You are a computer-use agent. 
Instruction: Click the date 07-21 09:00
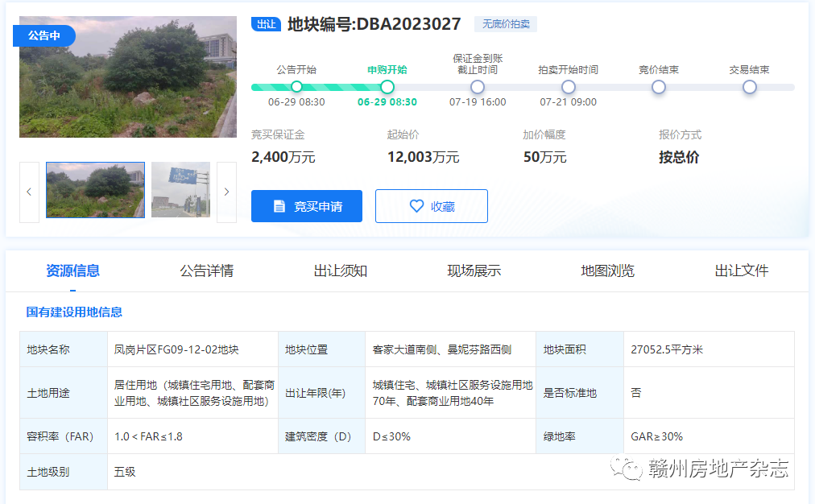568,101
